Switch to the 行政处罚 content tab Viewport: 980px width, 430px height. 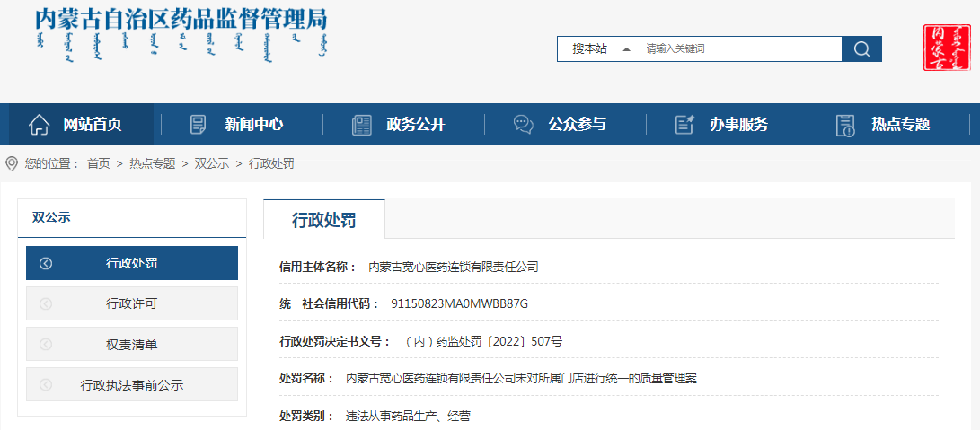(323, 219)
